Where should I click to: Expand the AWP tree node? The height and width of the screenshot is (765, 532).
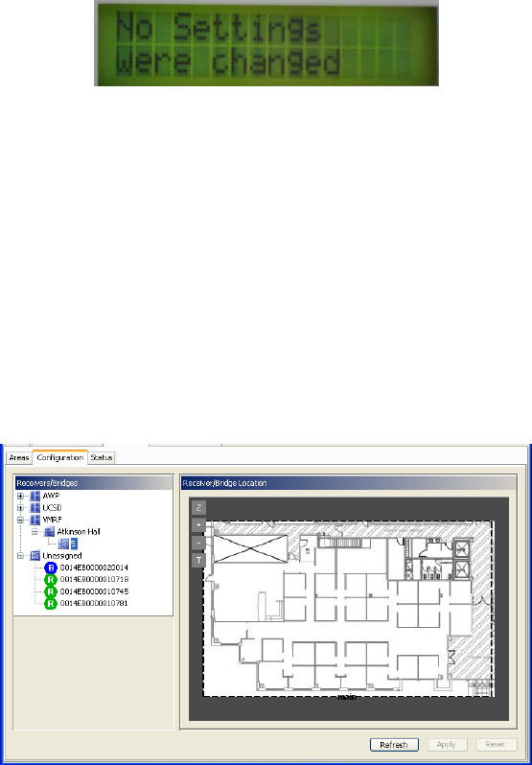point(20,496)
